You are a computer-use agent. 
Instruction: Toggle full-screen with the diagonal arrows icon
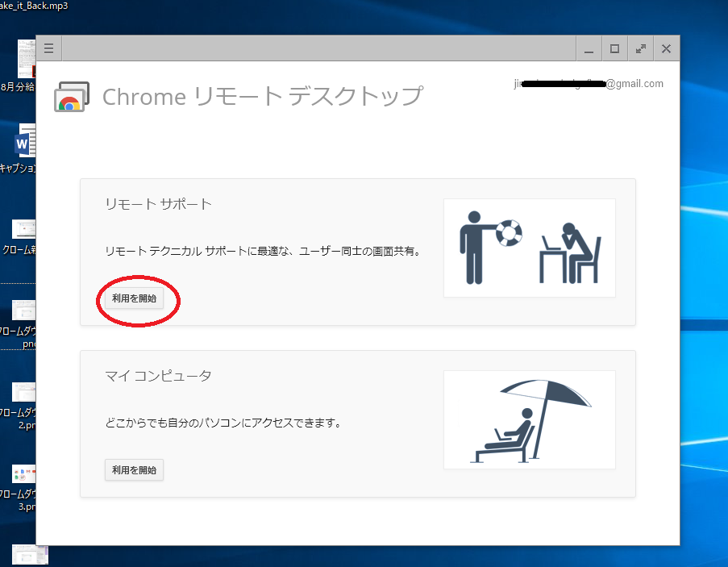[641, 48]
